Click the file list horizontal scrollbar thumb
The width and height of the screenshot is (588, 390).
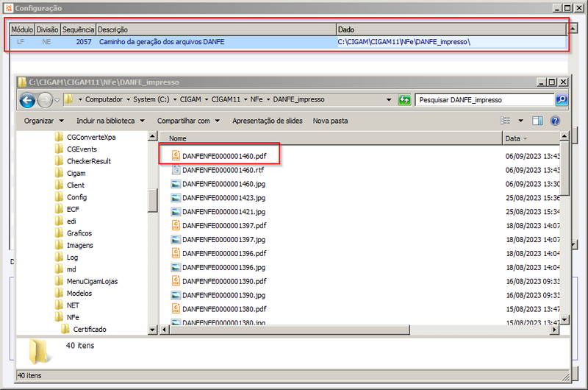pos(290,330)
